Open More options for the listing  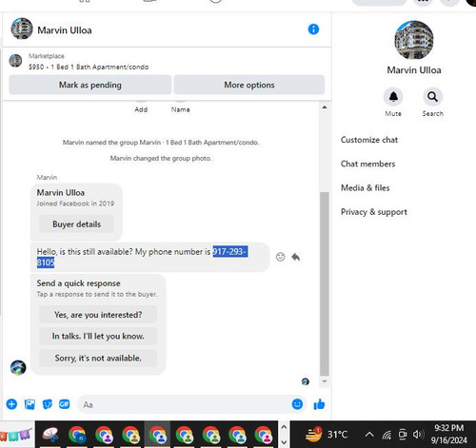pyautogui.click(x=249, y=85)
